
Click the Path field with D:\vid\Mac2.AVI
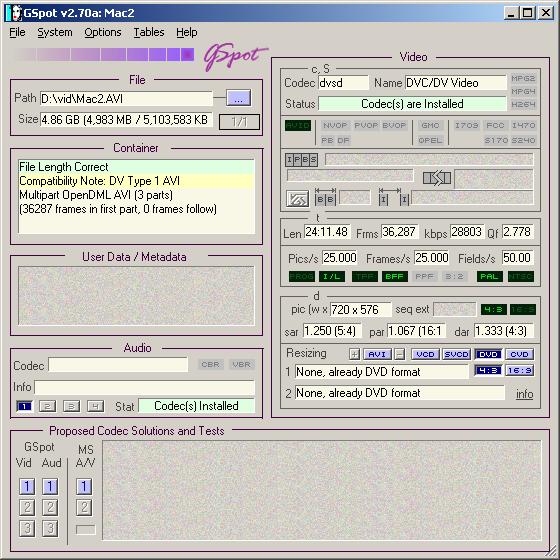coord(126,99)
